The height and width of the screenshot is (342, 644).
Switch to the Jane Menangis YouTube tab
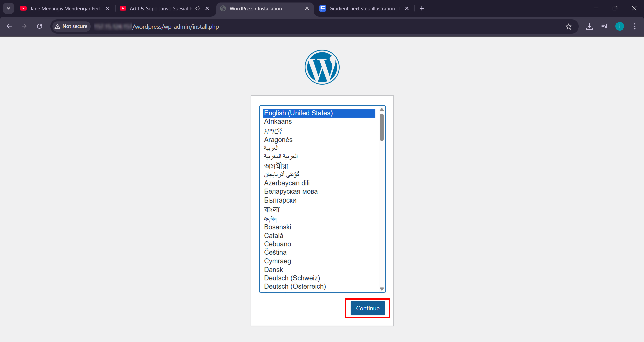click(60, 8)
